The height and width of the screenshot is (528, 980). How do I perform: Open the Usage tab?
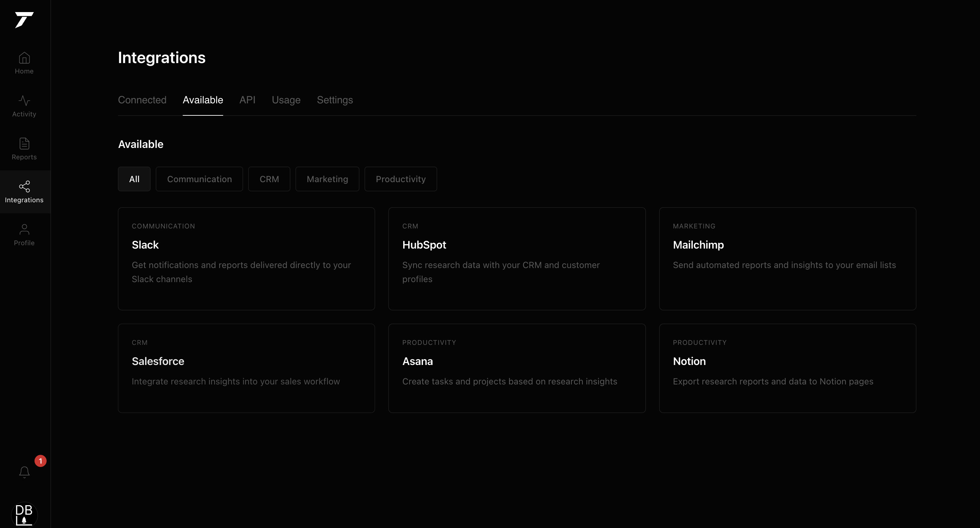(286, 100)
